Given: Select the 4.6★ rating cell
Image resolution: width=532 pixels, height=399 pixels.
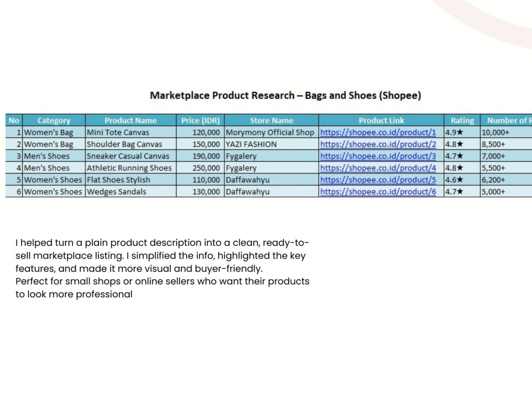Looking at the screenshot, I should point(462,180).
